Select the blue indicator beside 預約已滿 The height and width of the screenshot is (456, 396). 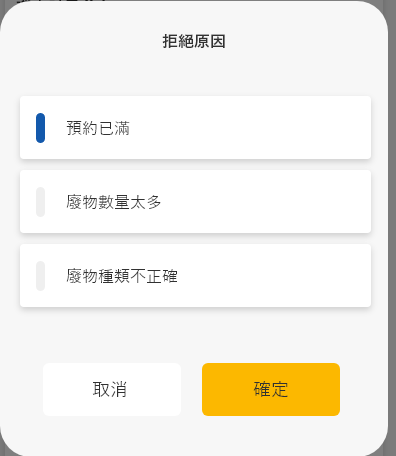point(40,128)
